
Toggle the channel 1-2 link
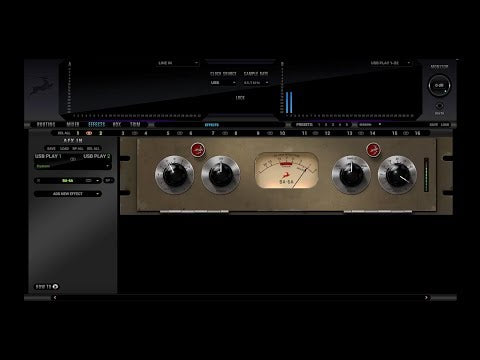(89, 133)
